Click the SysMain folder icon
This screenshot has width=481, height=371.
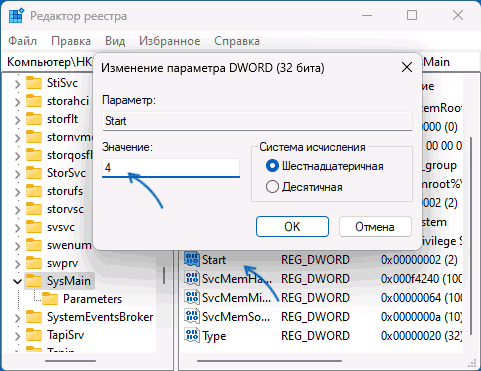[x=34, y=281]
